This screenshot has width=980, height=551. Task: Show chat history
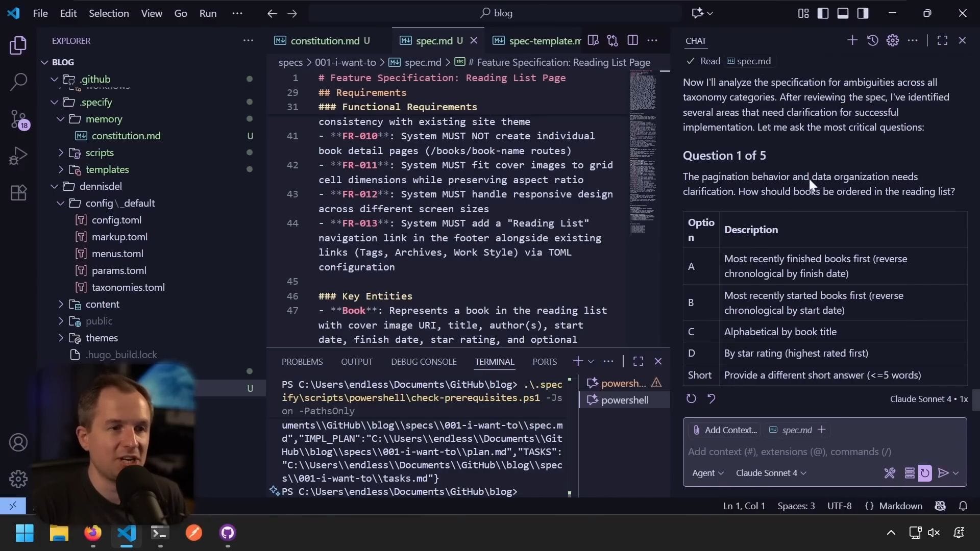click(x=872, y=40)
